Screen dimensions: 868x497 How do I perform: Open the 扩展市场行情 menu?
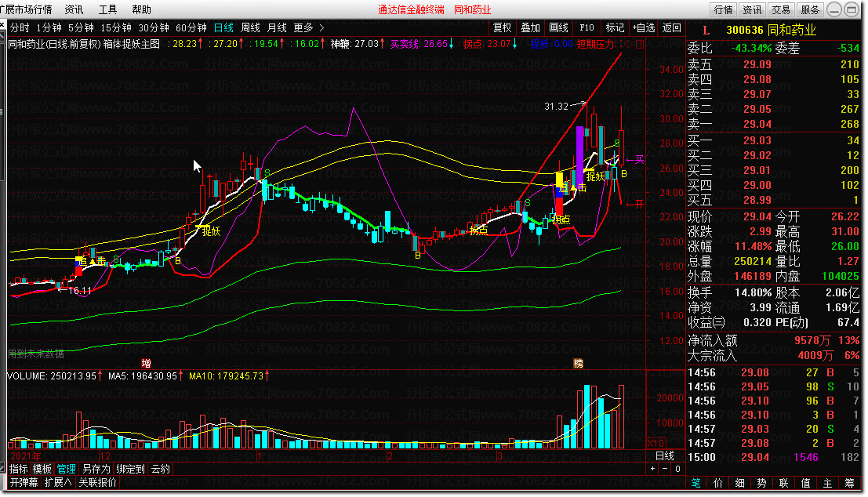pyautogui.click(x=26, y=9)
